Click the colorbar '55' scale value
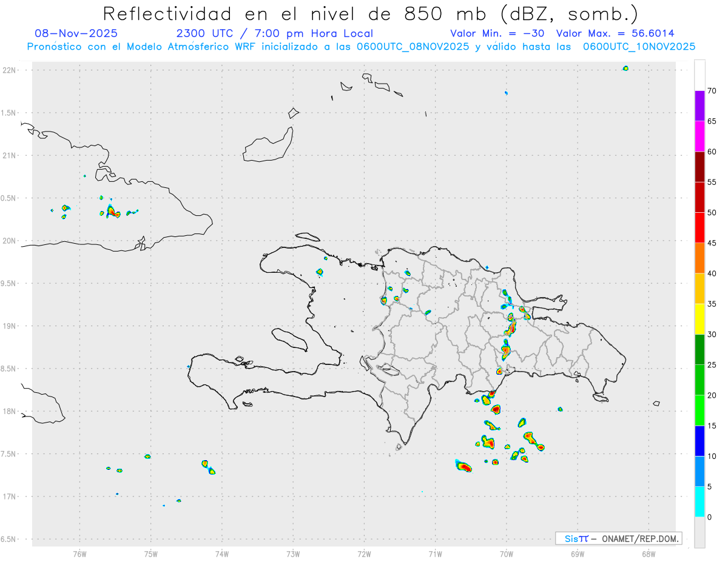Screen dimensions: 728x562 [x=712, y=182]
